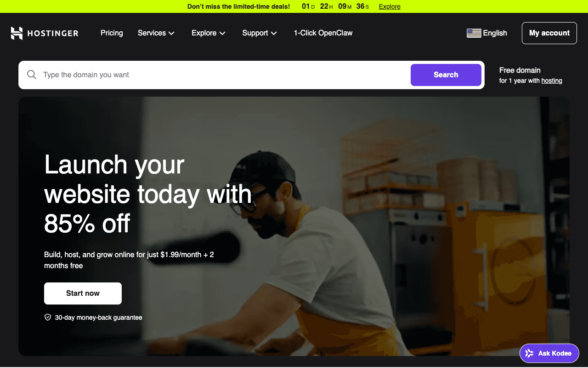Focus the domain search input field
This screenshot has height=368, width=588.
coord(224,75)
